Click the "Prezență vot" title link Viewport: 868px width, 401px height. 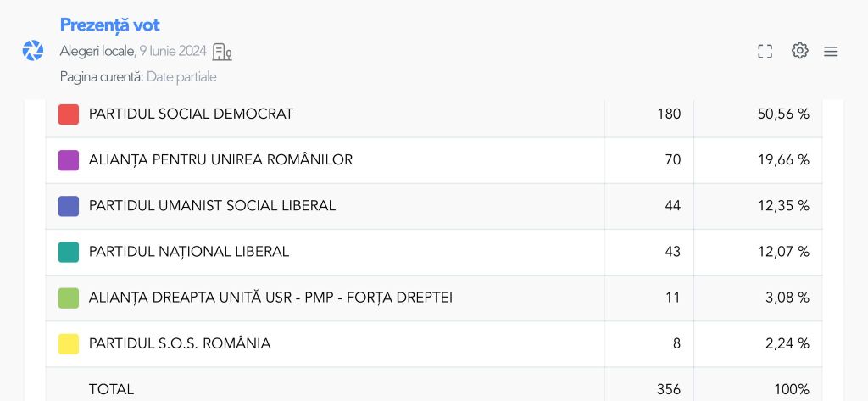109,25
